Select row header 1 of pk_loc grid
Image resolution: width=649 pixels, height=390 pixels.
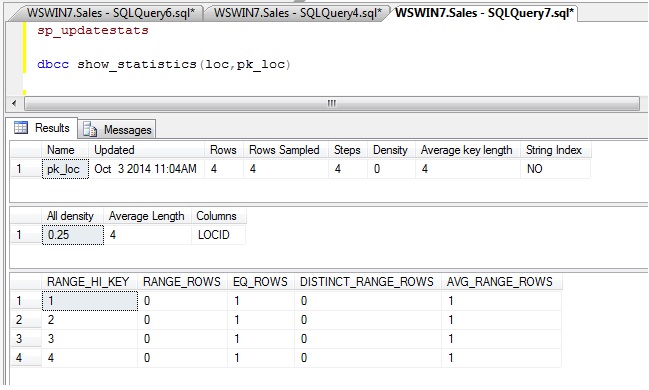(26, 169)
